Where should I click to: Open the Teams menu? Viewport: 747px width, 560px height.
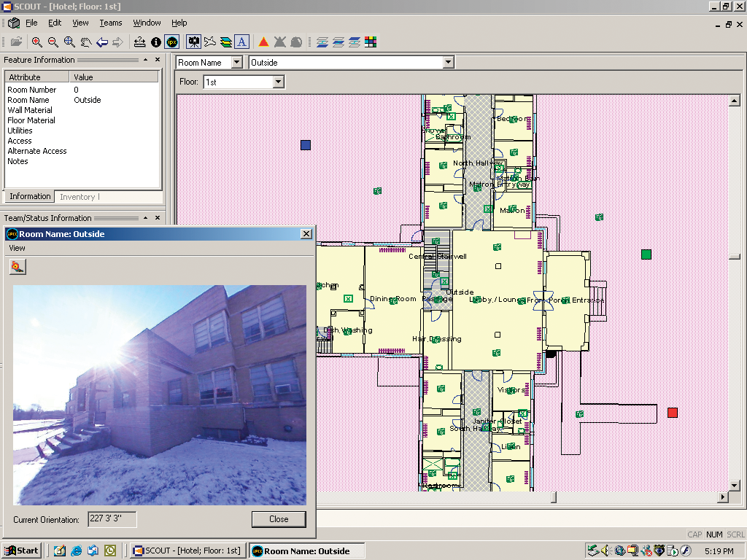[111, 23]
